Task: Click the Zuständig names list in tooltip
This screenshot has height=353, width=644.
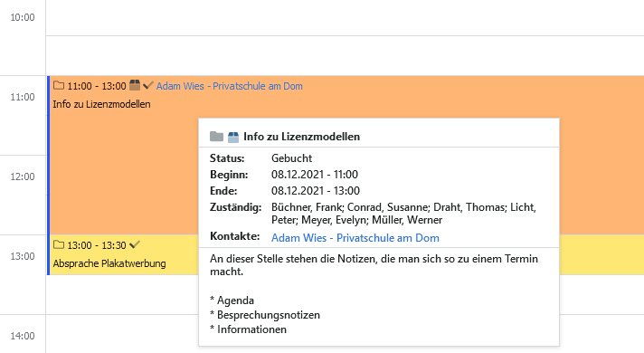Action: click(403, 214)
